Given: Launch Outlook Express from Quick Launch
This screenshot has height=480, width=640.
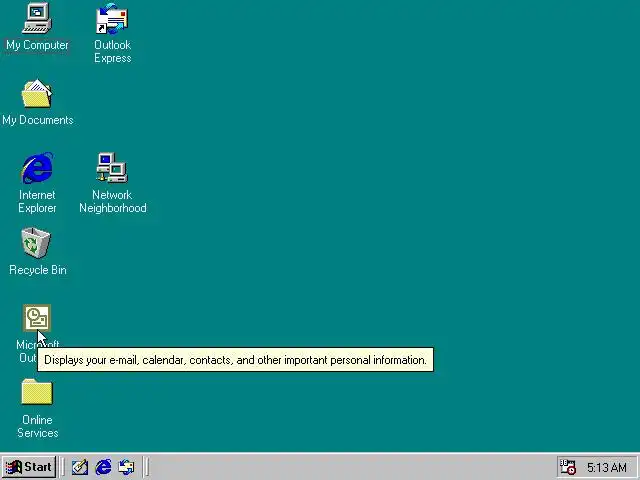Looking at the screenshot, I should pyautogui.click(x=126, y=467).
